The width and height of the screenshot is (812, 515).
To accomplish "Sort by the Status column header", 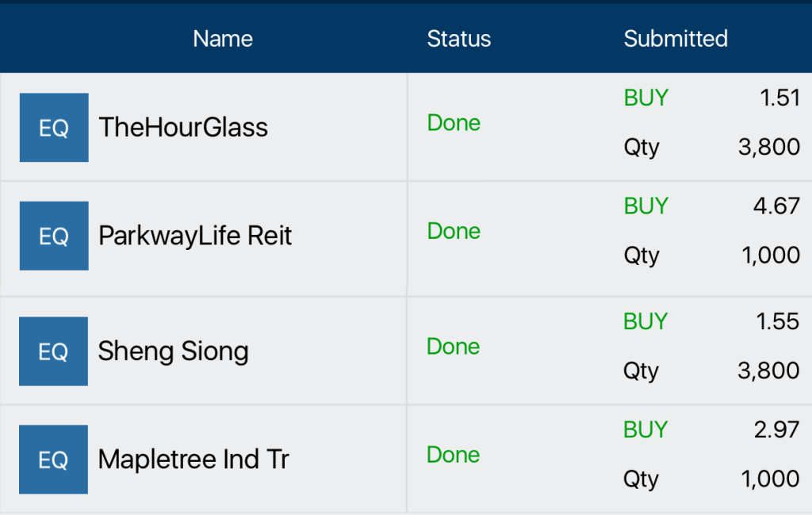I will pos(458,39).
